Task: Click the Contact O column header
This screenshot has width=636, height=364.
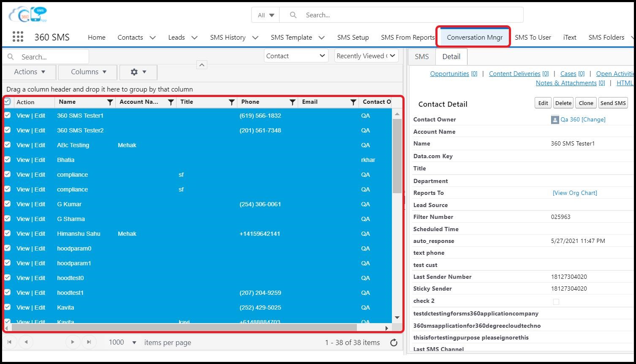Action: click(376, 102)
